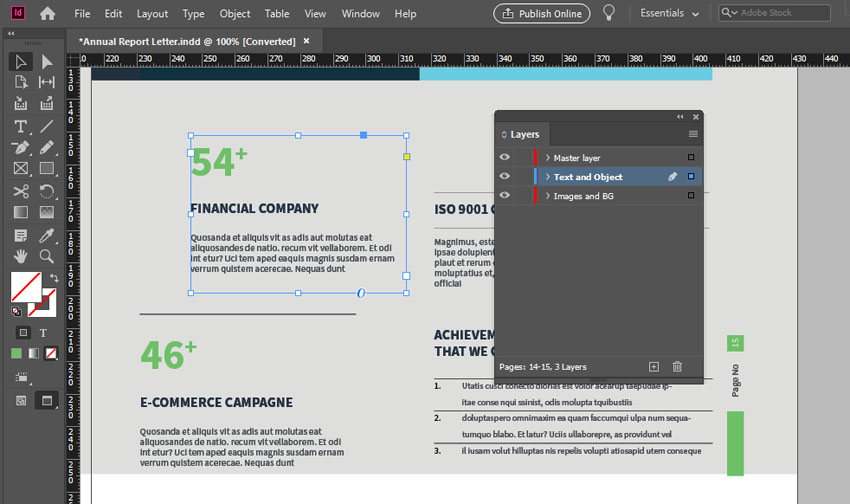The height and width of the screenshot is (504, 850).
Task: Open the View Options tool icon
Action: click(x=21, y=377)
